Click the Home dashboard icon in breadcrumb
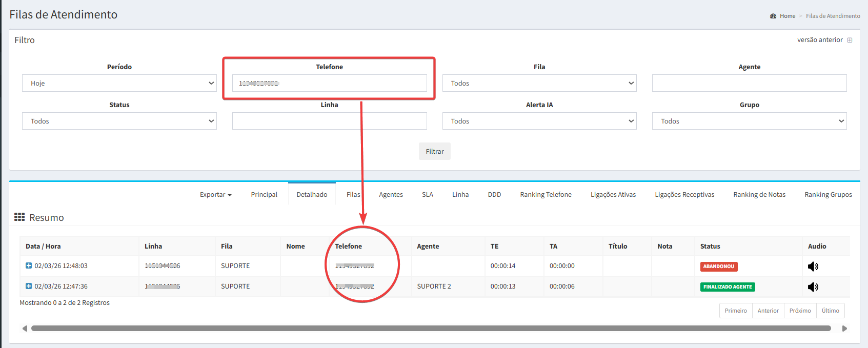 point(773,16)
